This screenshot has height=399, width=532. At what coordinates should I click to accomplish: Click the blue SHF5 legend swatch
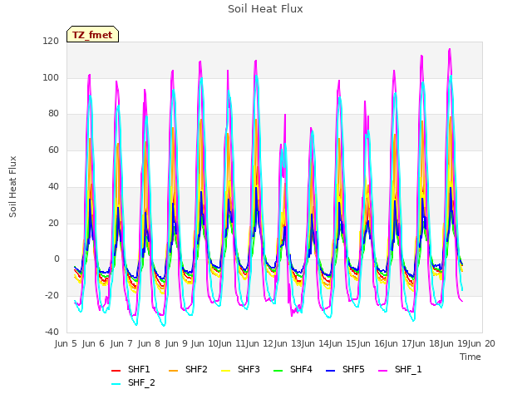tap(331, 371)
